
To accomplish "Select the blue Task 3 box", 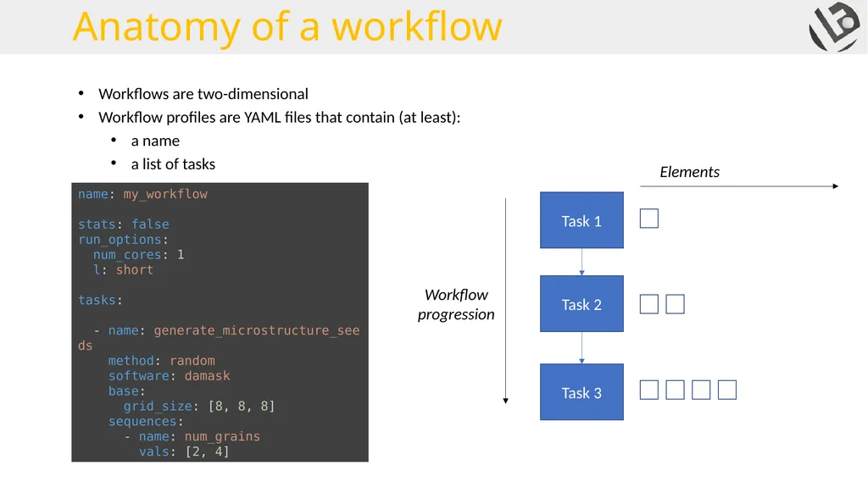I will tap(581, 391).
